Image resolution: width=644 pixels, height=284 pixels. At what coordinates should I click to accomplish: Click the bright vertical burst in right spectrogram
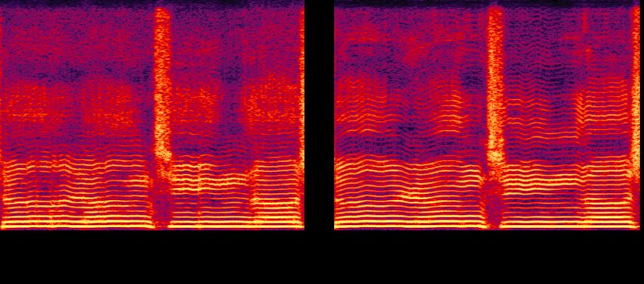[496, 86]
